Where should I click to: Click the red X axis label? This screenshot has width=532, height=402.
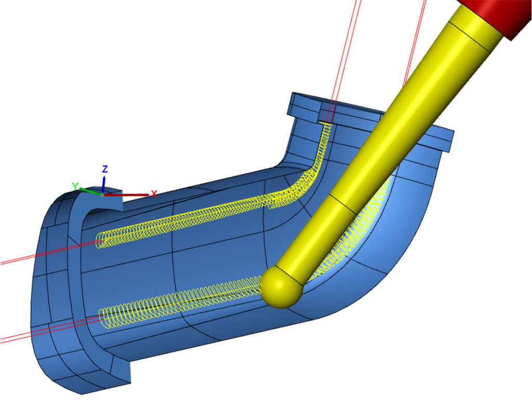[x=154, y=194]
